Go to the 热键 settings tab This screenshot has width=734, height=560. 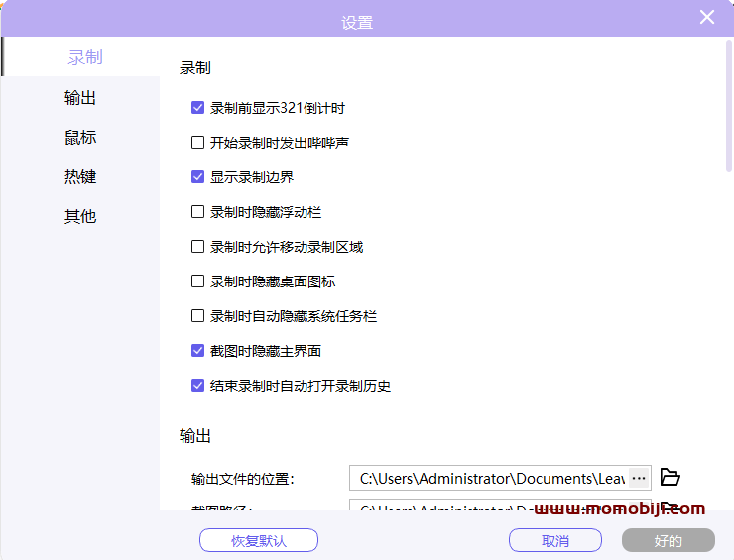coord(80,176)
